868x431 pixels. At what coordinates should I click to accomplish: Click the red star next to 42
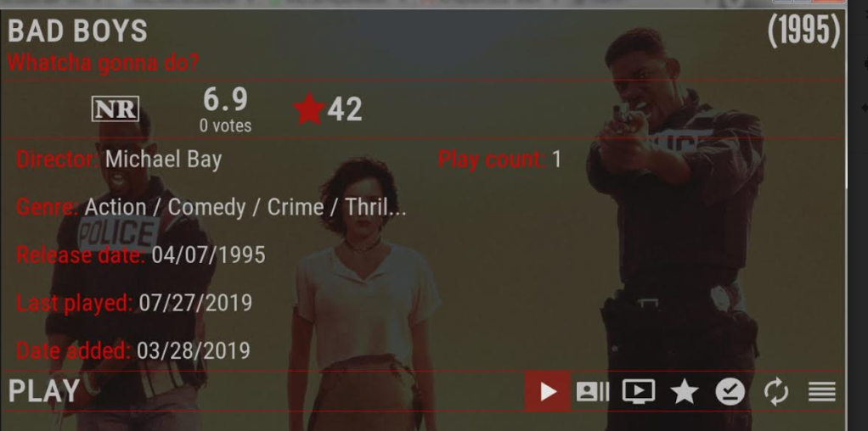[309, 109]
